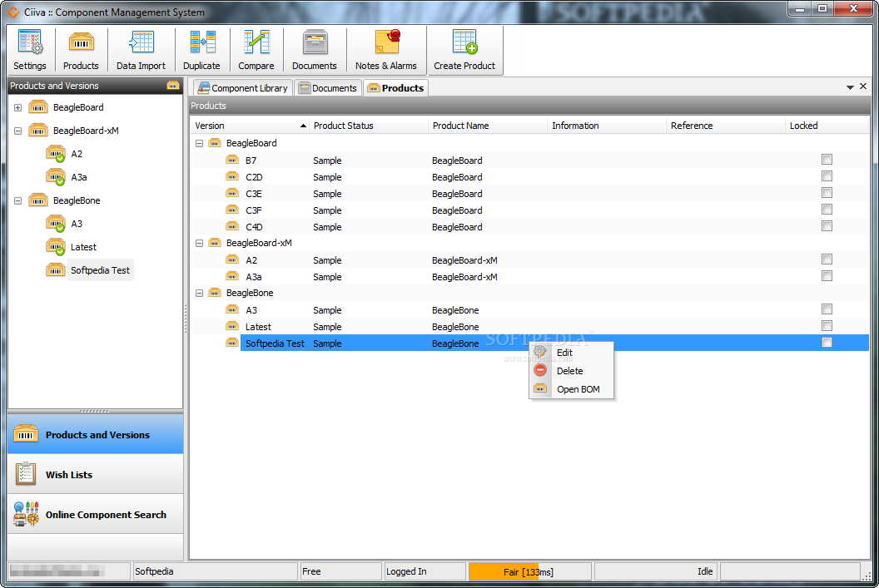Select BeagleBoard-xM A2 version icon in sidebar tree

click(x=56, y=153)
